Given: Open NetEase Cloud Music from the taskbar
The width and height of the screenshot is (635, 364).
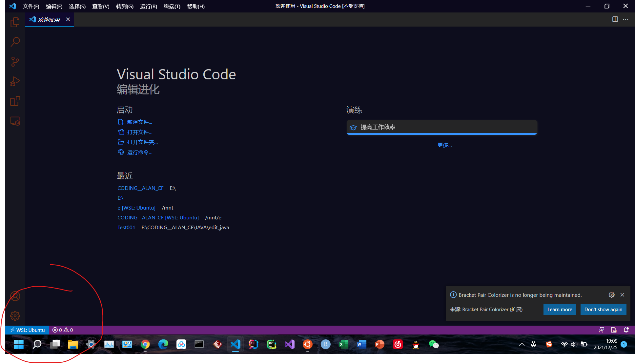Looking at the screenshot, I should coord(398,344).
